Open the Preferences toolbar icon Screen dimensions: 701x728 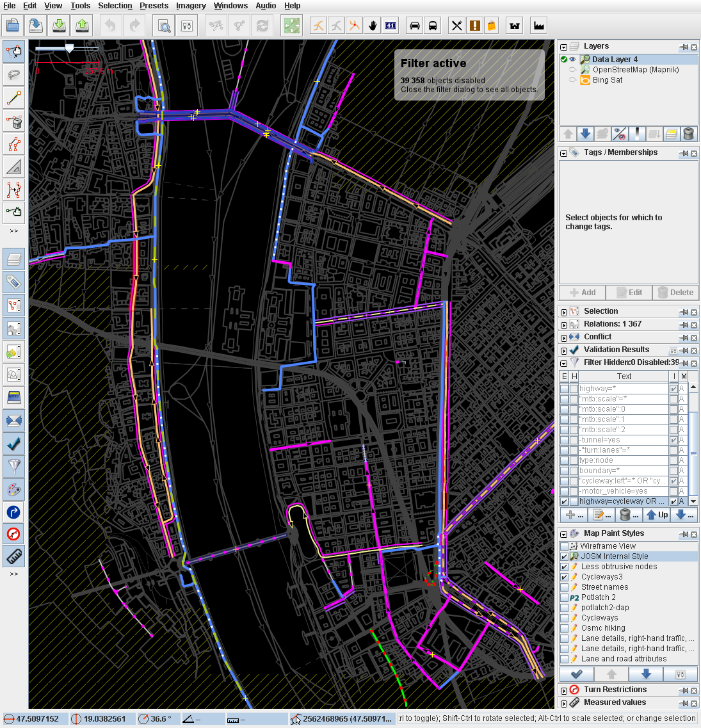point(187,26)
